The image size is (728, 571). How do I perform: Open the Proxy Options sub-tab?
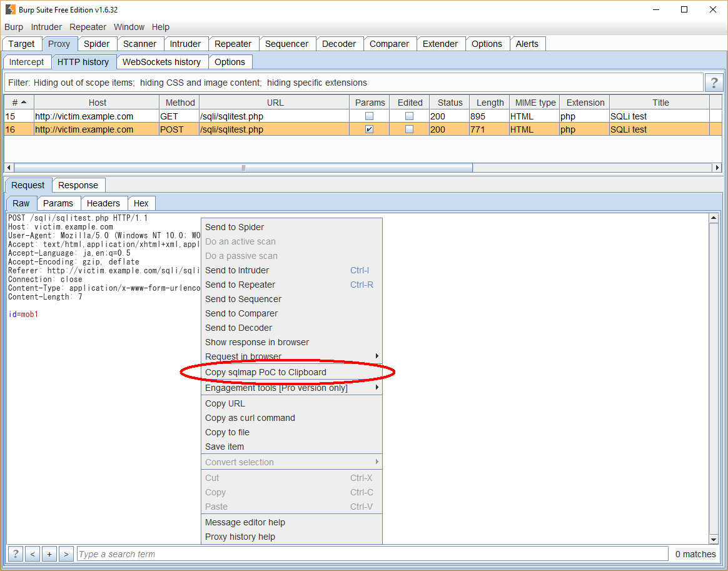point(230,62)
